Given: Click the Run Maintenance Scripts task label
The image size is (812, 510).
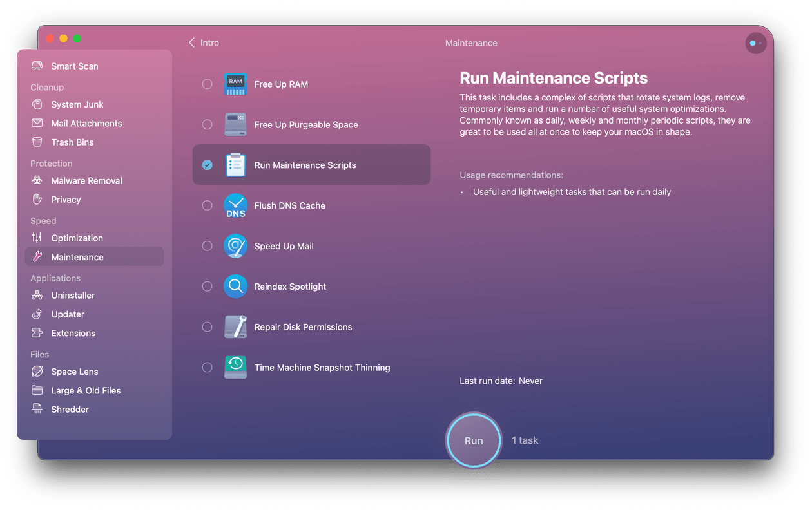Looking at the screenshot, I should pyautogui.click(x=305, y=165).
